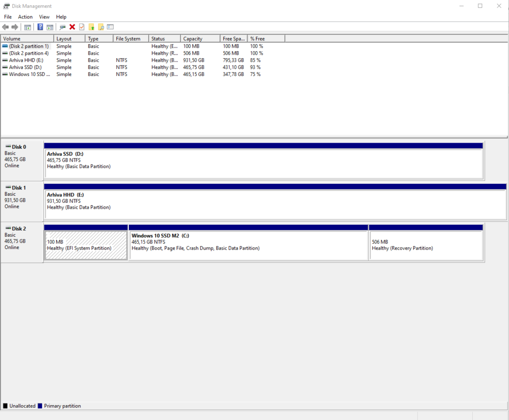Screen dimensions: 509x420
Task: Click the 'Primary partition' legend label
Action: tap(62, 406)
